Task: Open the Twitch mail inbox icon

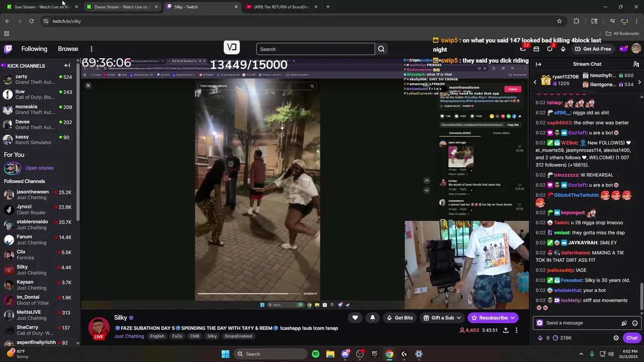Action: [x=536, y=49]
